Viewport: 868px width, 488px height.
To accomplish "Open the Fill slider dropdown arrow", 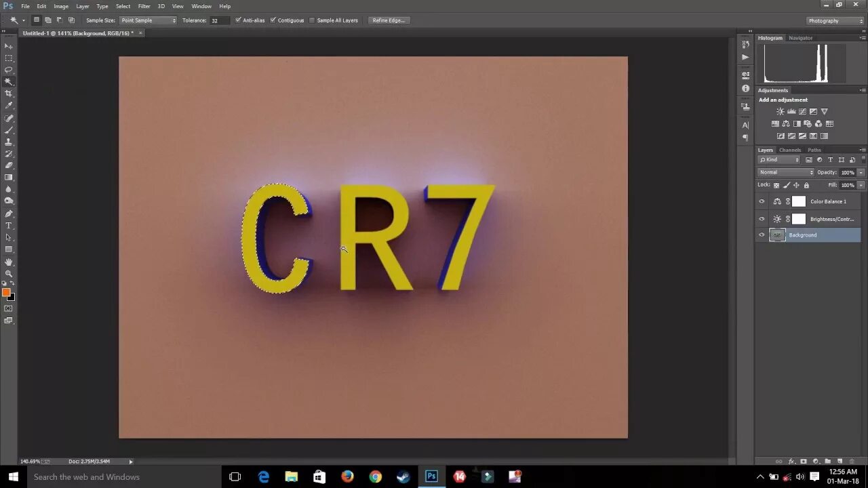I will tap(861, 185).
